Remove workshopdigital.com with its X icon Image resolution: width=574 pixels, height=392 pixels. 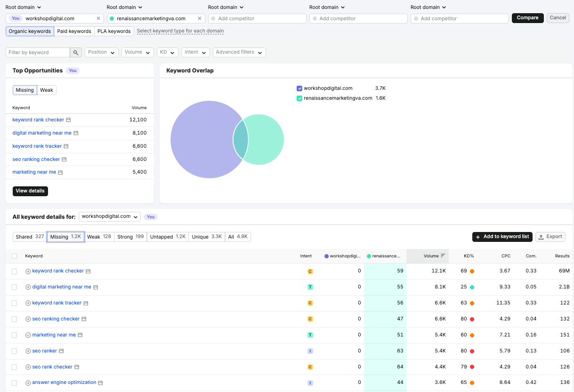[98, 18]
